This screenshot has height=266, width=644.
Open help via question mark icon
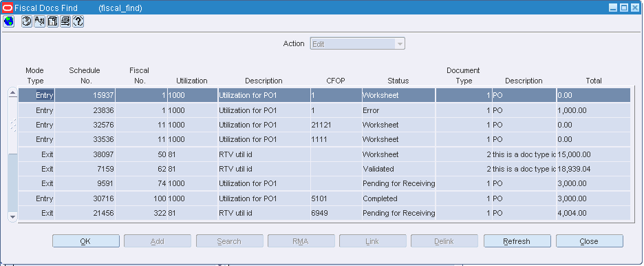tap(78, 21)
